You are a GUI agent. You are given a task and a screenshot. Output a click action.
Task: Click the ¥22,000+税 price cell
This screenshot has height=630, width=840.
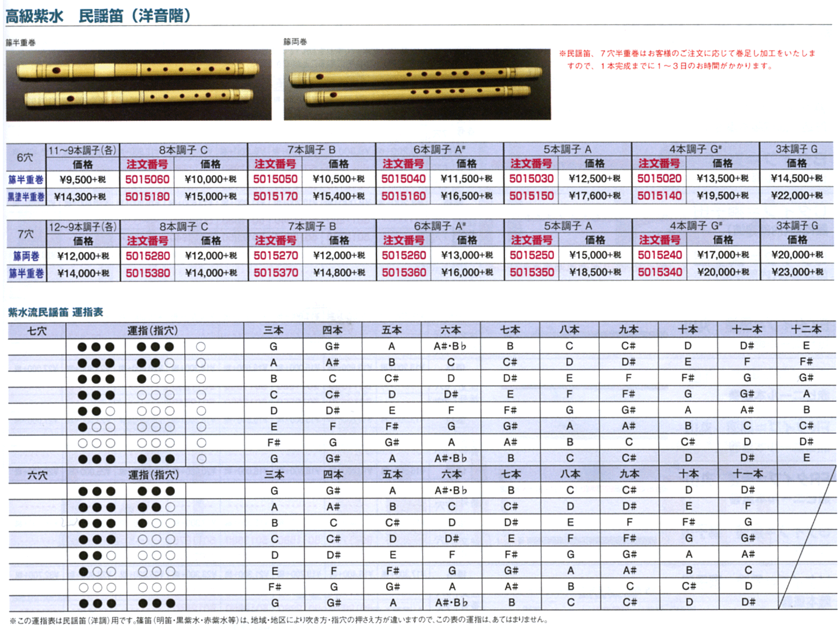pyautogui.click(x=796, y=195)
